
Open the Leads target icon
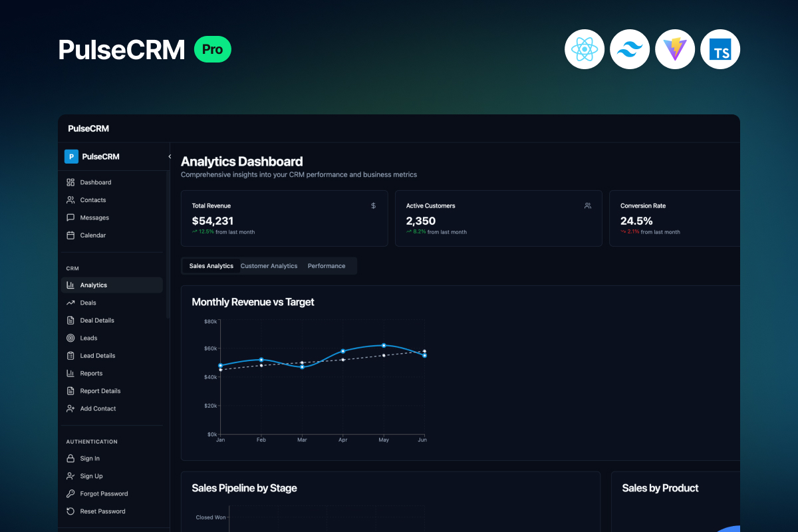point(70,338)
